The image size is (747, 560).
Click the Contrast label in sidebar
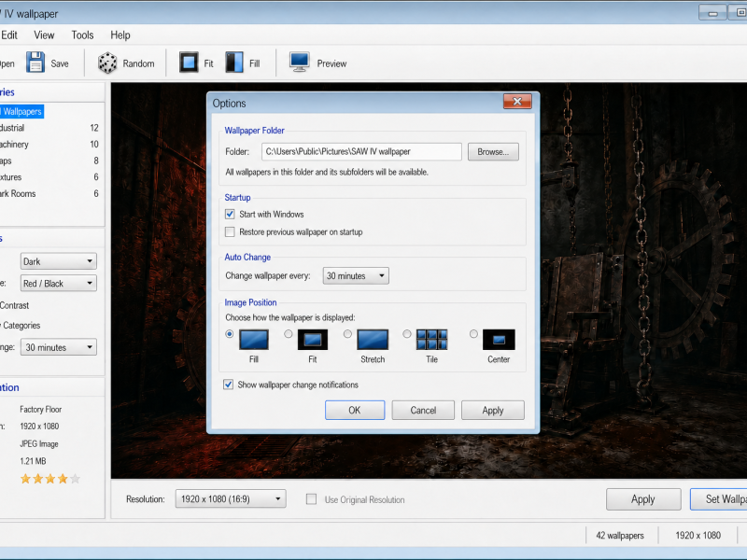[x=14, y=305]
